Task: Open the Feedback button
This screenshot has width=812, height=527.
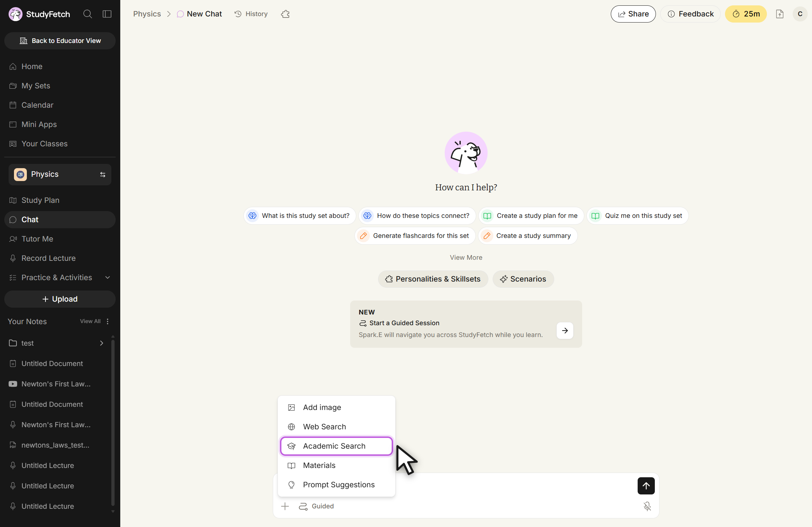Action: 690,14
